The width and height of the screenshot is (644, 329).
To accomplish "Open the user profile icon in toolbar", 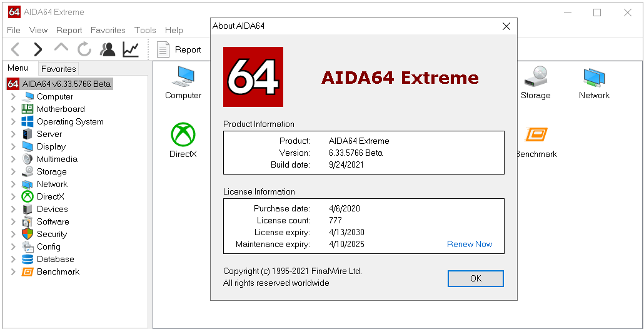I will (x=108, y=49).
